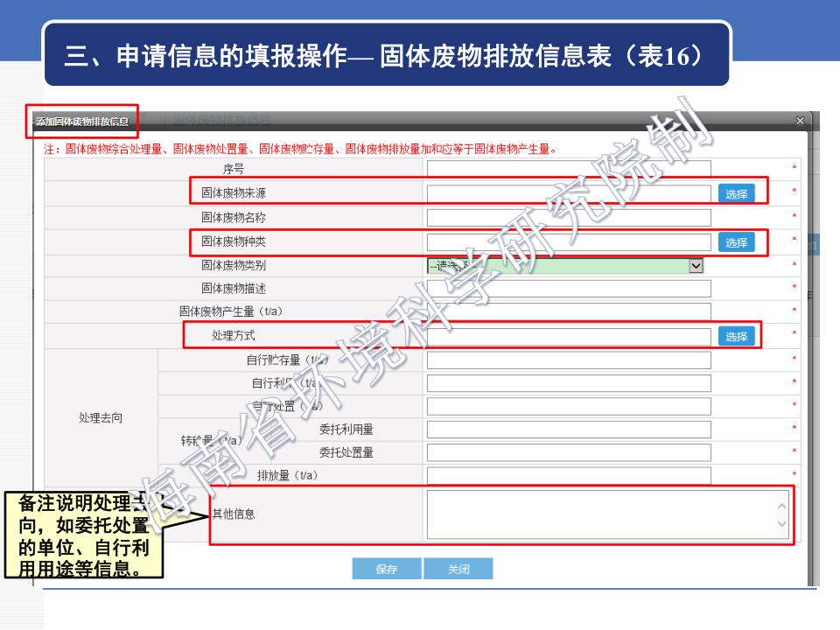Click the 关闭 button
840x630 pixels.
click(x=458, y=569)
